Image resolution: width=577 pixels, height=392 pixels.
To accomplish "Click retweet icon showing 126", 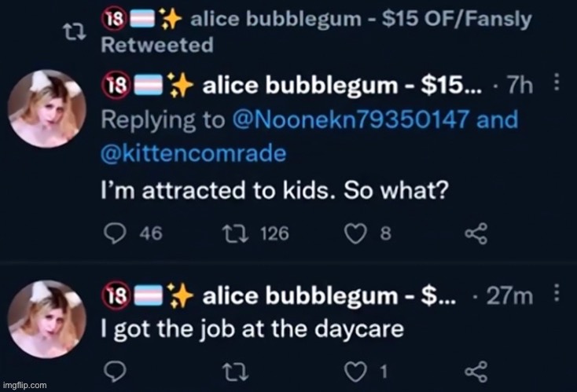I will pos(236,233).
